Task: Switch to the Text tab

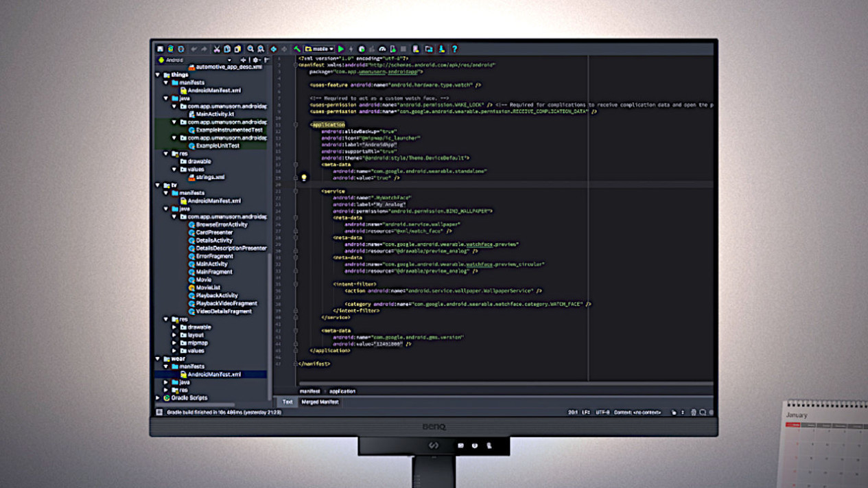Action: tap(288, 402)
